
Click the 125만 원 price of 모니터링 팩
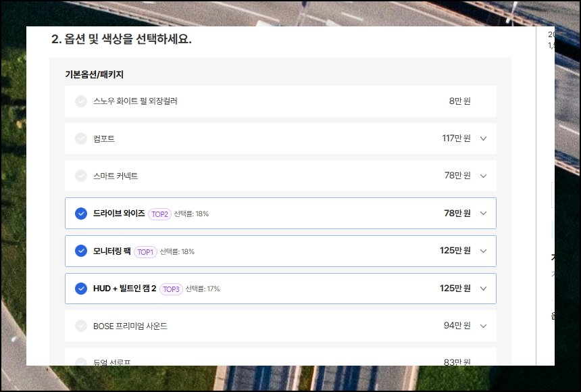pos(455,251)
